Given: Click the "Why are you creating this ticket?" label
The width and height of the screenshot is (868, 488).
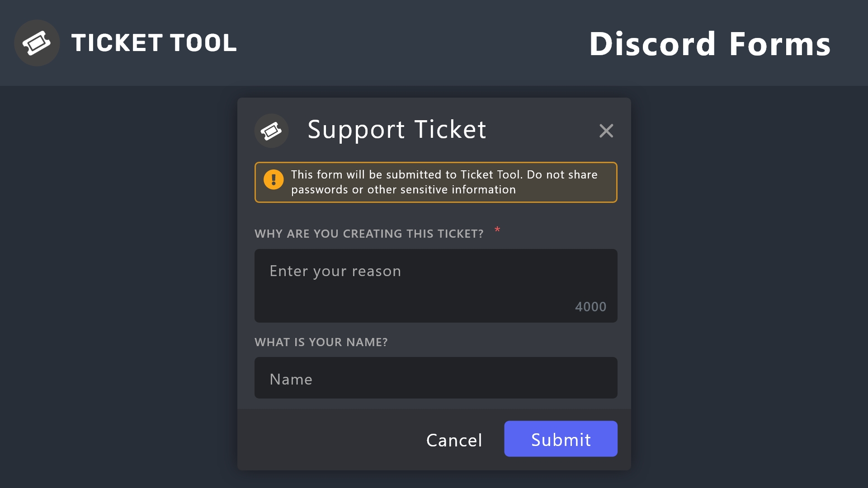Looking at the screenshot, I should [x=369, y=234].
